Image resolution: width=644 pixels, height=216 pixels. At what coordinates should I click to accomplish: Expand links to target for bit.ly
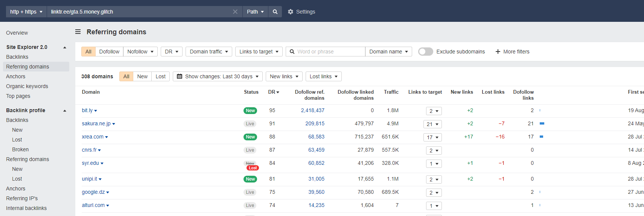[x=434, y=111]
